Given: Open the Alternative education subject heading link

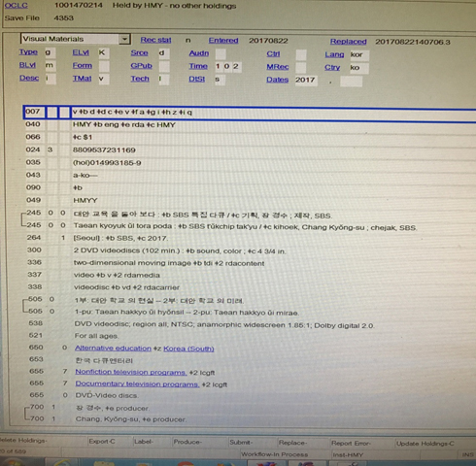Looking at the screenshot, I should [x=113, y=349].
